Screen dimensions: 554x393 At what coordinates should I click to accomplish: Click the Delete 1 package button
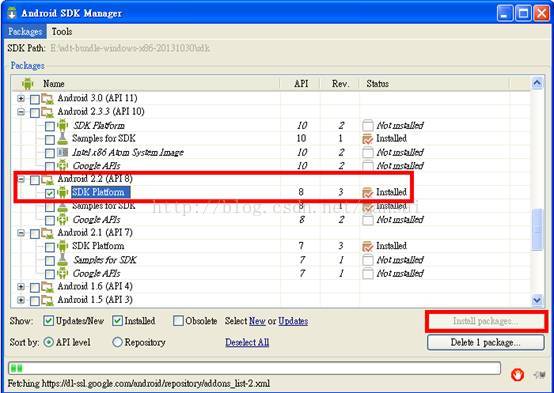pos(485,342)
